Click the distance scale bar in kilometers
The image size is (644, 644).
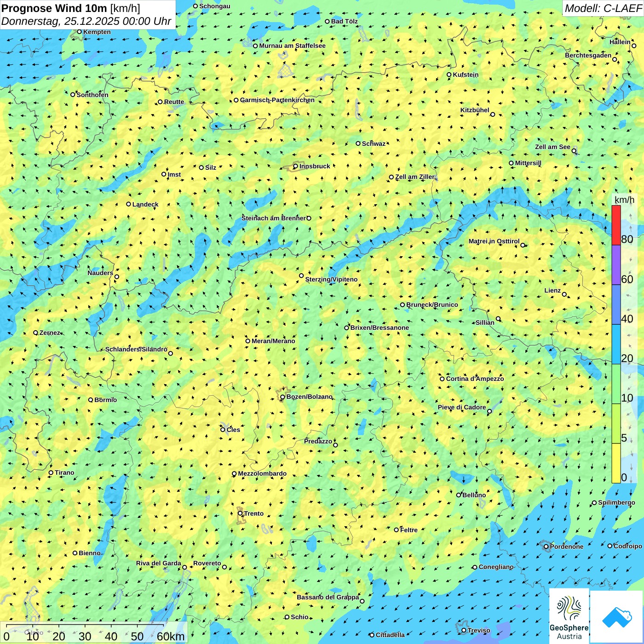click(x=94, y=633)
